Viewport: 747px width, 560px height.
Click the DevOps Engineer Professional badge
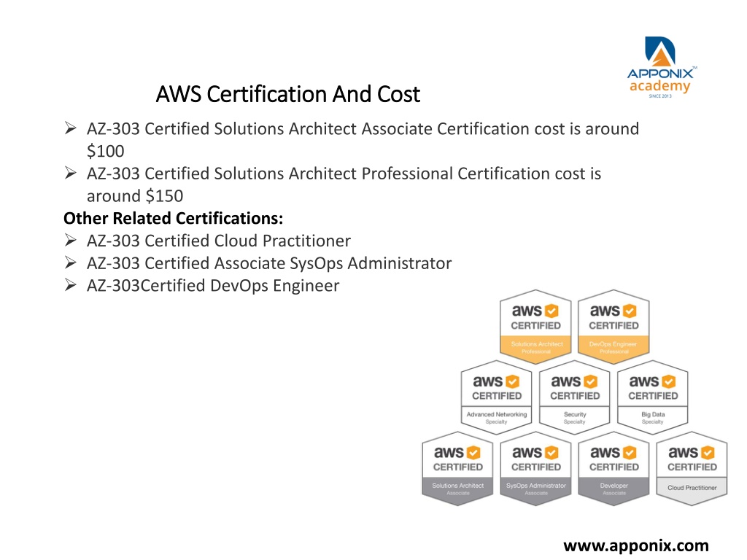click(614, 327)
